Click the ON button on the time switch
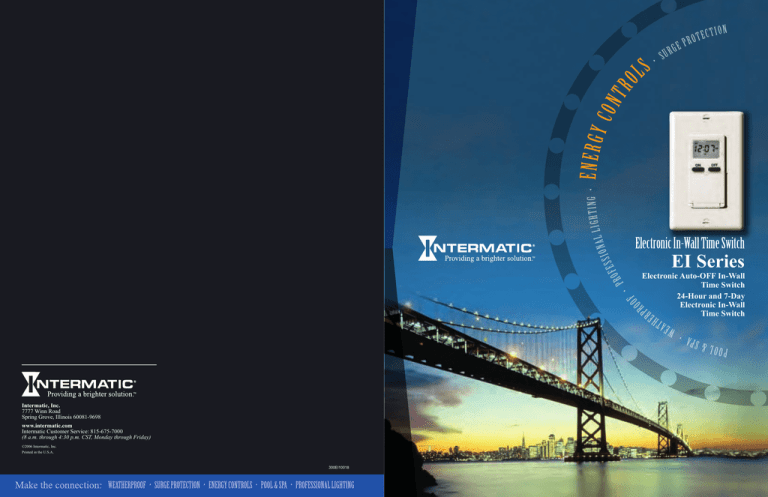 tap(698, 168)
